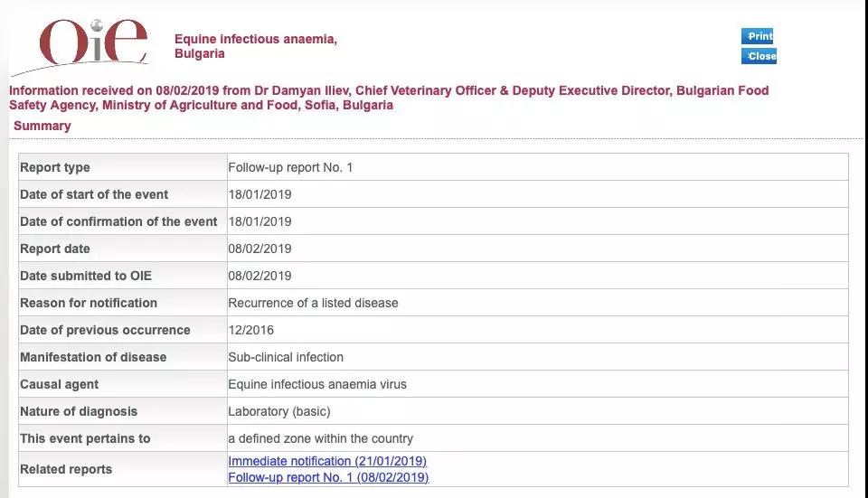The height and width of the screenshot is (498, 868).
Task: Open the Immediate notification (21/01/2019) link
Action: (x=327, y=462)
